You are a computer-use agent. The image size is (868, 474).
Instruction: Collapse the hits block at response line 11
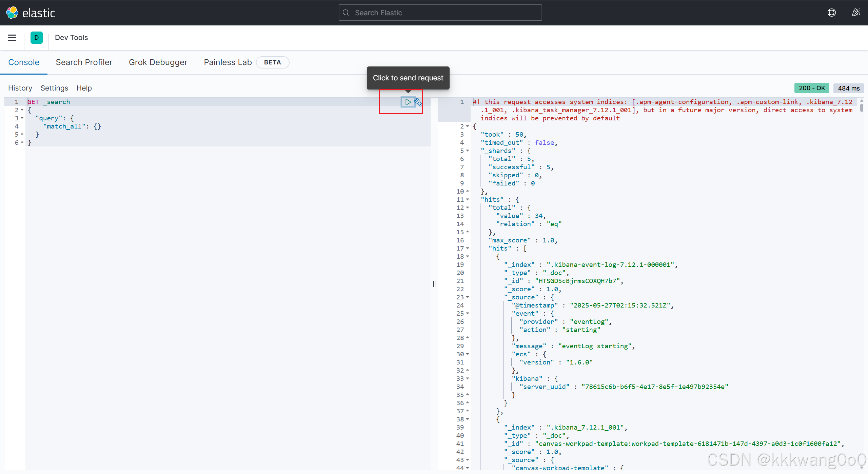468,199
